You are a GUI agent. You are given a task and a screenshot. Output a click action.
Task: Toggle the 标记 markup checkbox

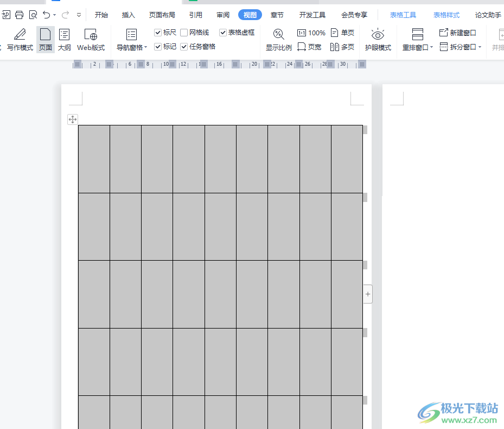(157, 47)
